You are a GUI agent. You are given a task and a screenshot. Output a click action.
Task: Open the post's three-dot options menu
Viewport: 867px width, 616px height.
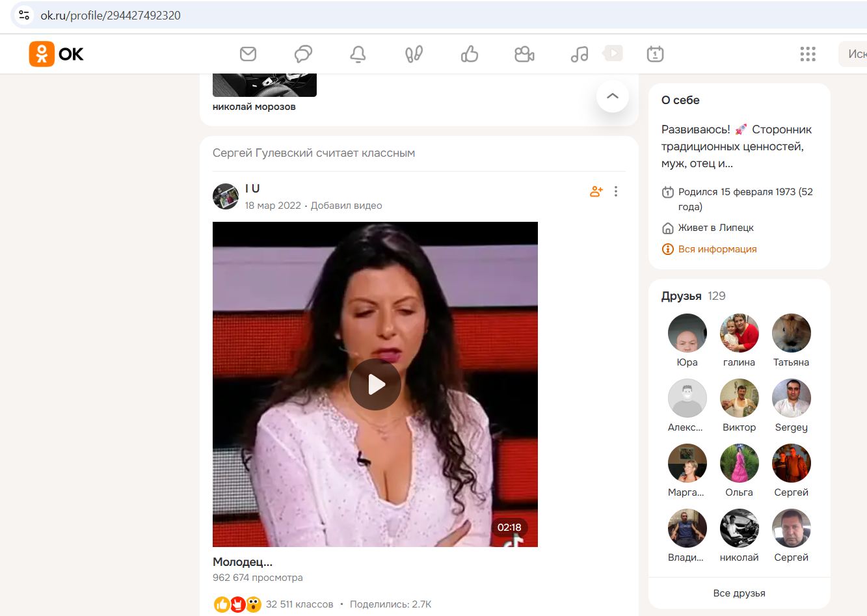coord(616,191)
